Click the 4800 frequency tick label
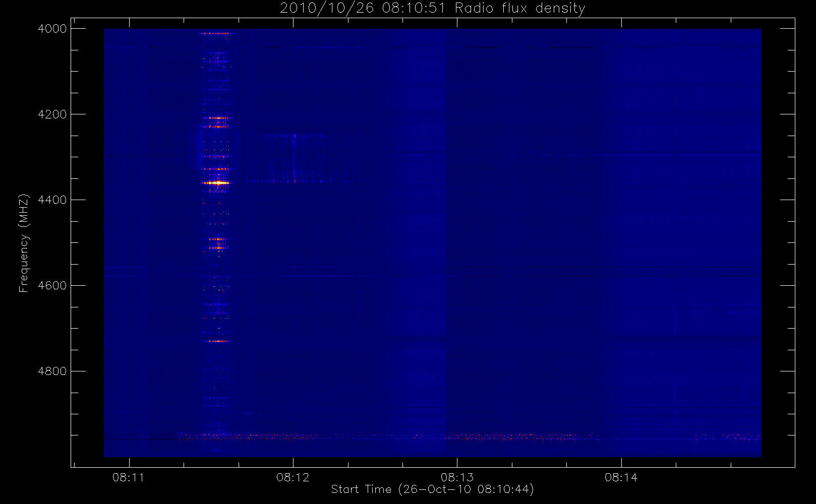 click(52, 371)
